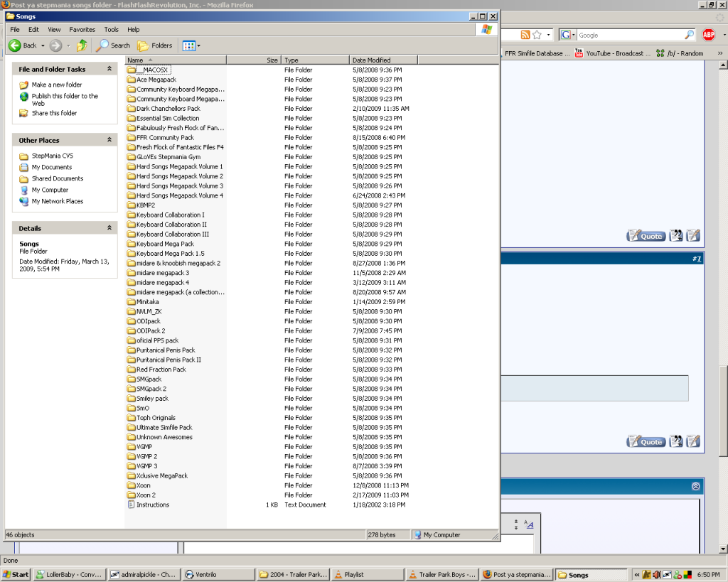Open the Favorites menu
This screenshot has width=728, height=582.
(82, 30)
